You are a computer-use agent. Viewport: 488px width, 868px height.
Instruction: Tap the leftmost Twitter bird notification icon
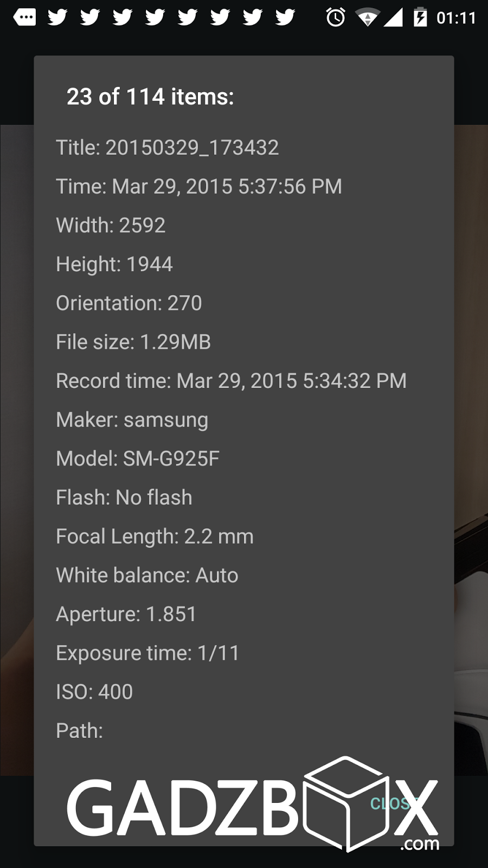click(x=57, y=17)
